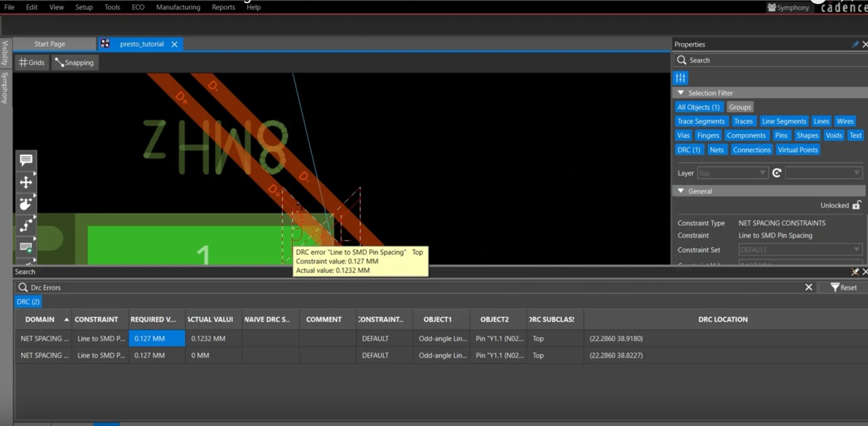
Task: Open the File menu
Action: tap(9, 7)
